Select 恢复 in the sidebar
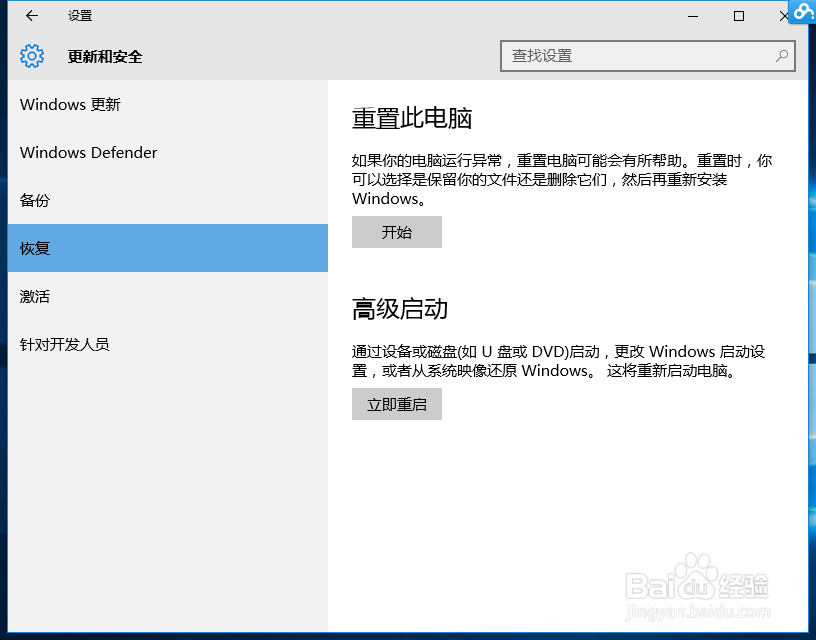 pos(168,248)
